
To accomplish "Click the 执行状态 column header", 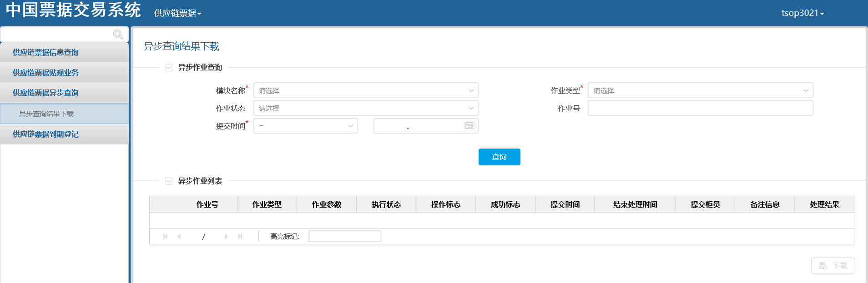I will [x=386, y=204].
